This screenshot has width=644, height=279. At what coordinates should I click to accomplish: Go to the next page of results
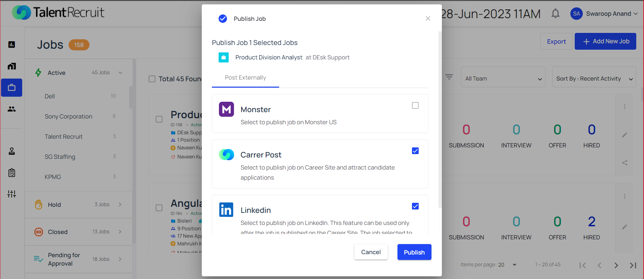tap(616, 265)
